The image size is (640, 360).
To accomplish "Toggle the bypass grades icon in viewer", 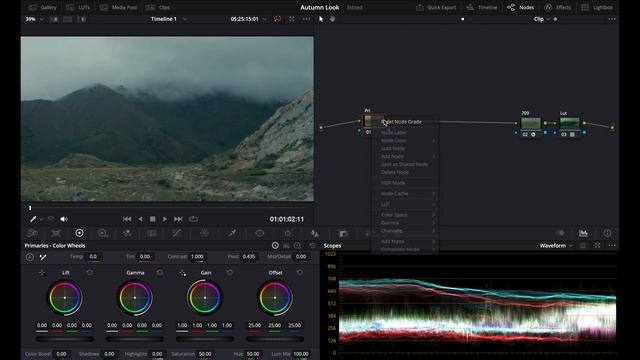I will click(x=278, y=19).
